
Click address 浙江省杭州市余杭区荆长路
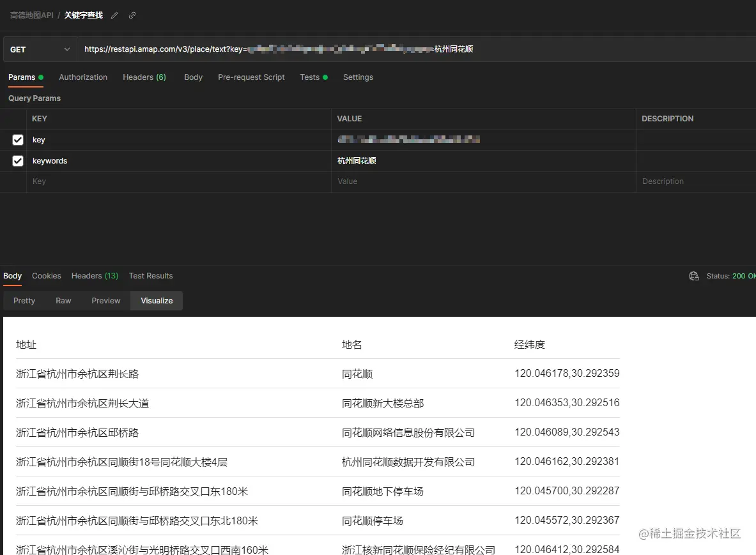tap(77, 374)
